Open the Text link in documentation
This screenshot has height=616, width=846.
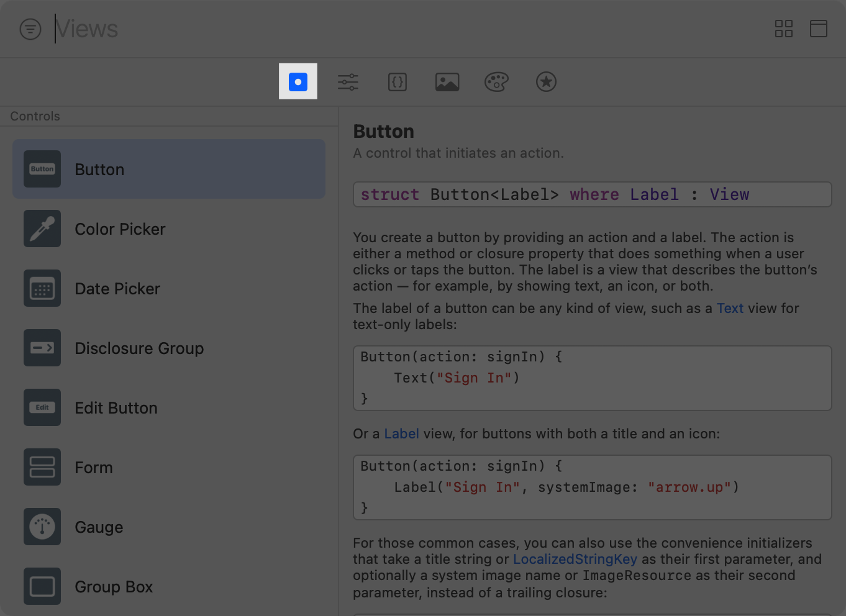pos(730,308)
